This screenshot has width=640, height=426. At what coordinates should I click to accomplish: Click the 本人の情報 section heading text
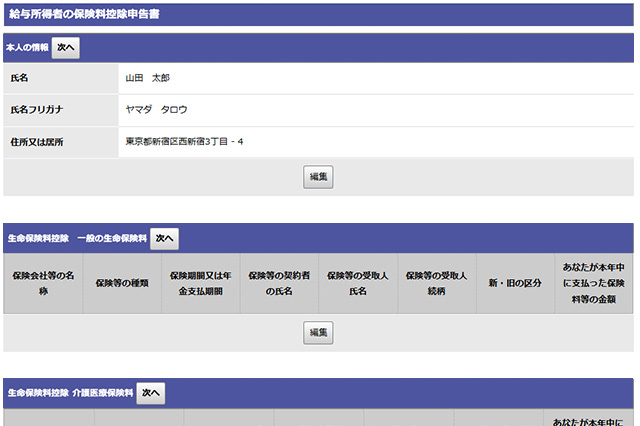27,47
